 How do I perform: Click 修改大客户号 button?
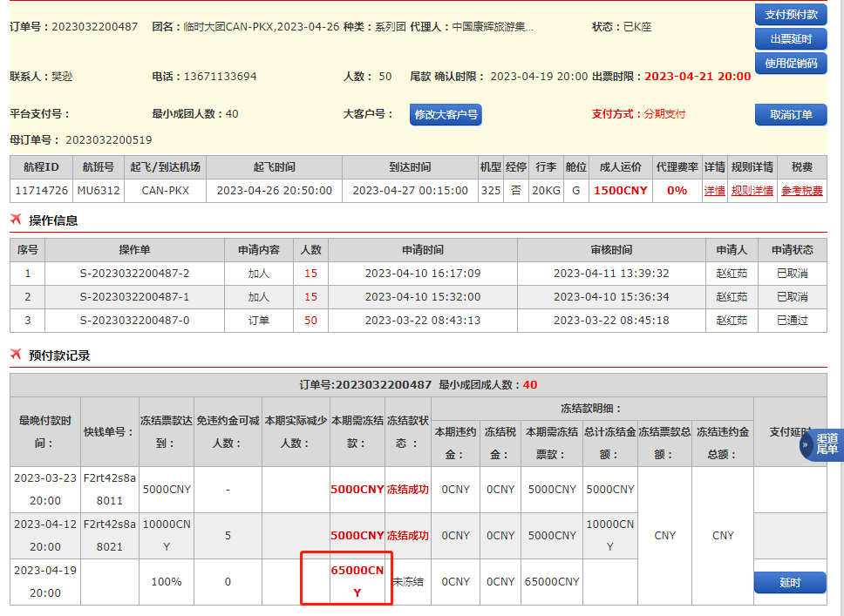click(x=446, y=114)
